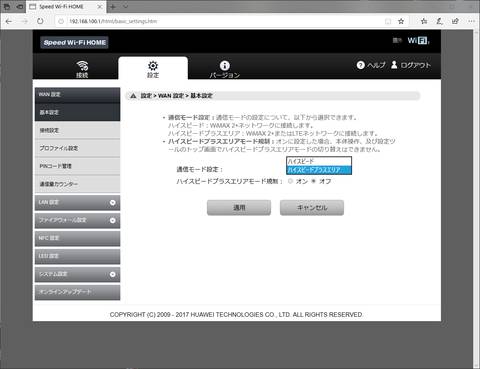Open 通信量カウンター in the sidebar
Viewport: 480px width, 369px height.
tap(77, 184)
